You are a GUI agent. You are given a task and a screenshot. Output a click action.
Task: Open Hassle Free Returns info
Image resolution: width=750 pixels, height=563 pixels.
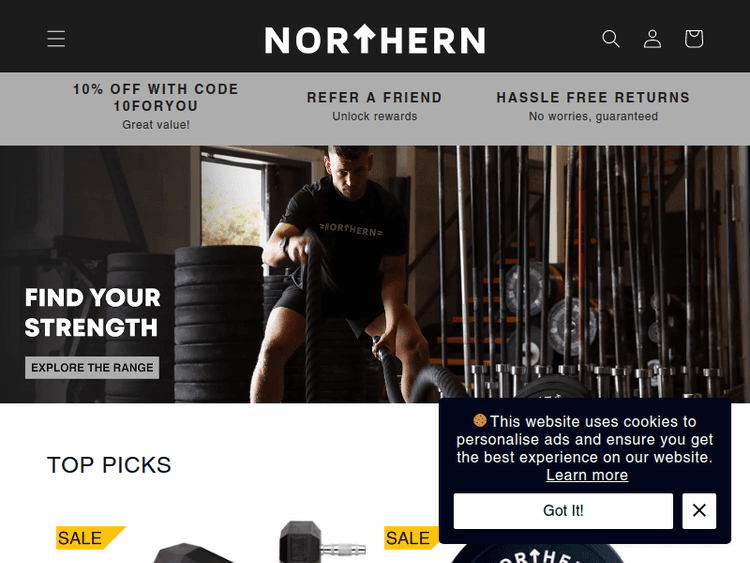click(593, 106)
